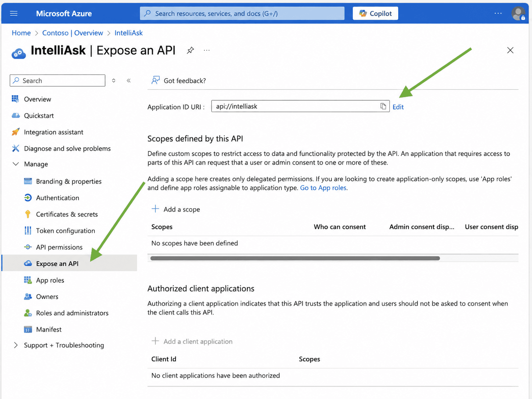532x399 pixels.
Task: Open the Overview menu item
Action: 37,99
